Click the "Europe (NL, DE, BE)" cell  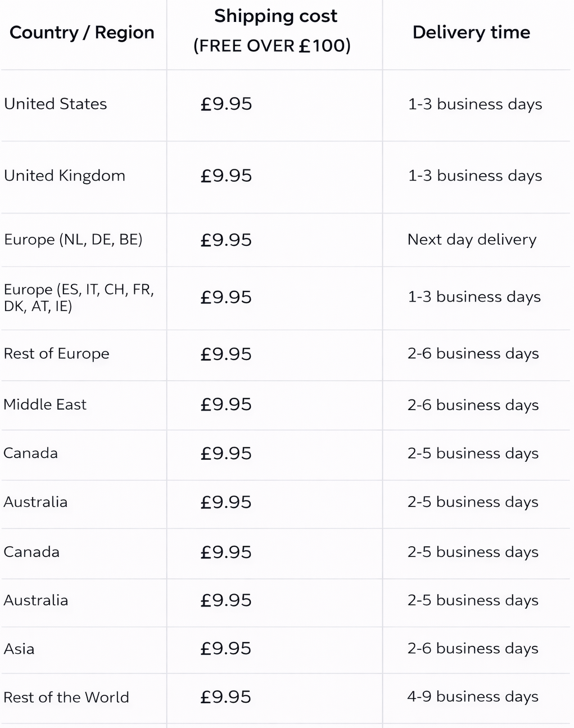click(73, 240)
